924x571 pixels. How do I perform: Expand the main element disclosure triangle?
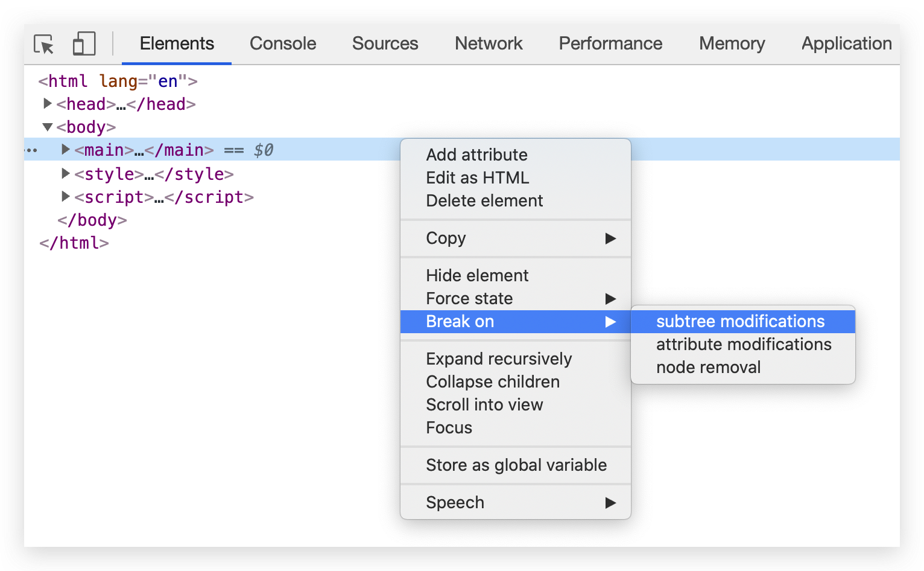click(x=66, y=150)
